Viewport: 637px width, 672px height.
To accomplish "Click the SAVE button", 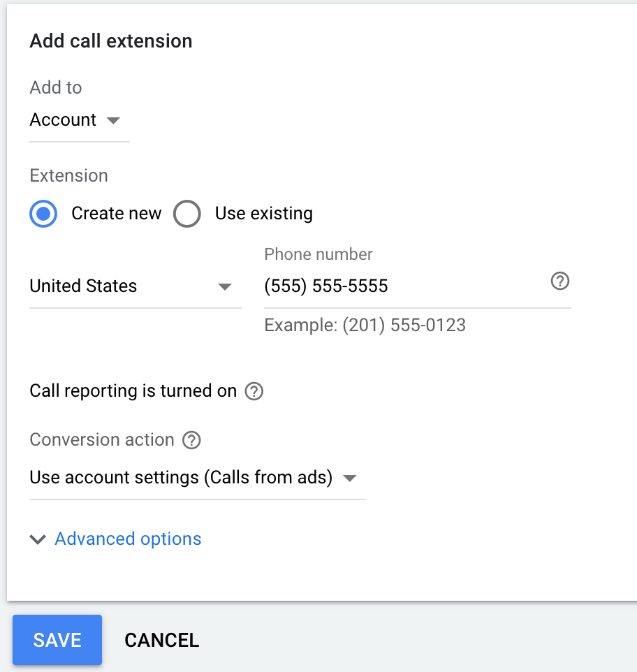I will point(57,640).
